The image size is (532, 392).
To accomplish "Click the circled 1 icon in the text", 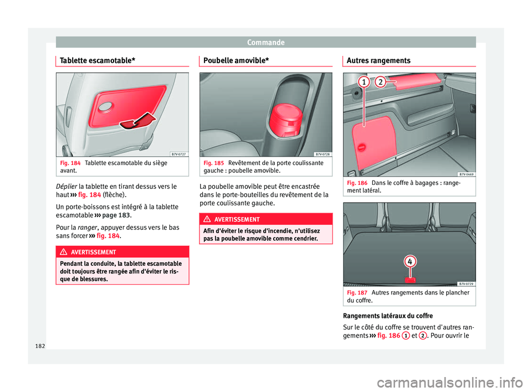I will tap(406, 336).
